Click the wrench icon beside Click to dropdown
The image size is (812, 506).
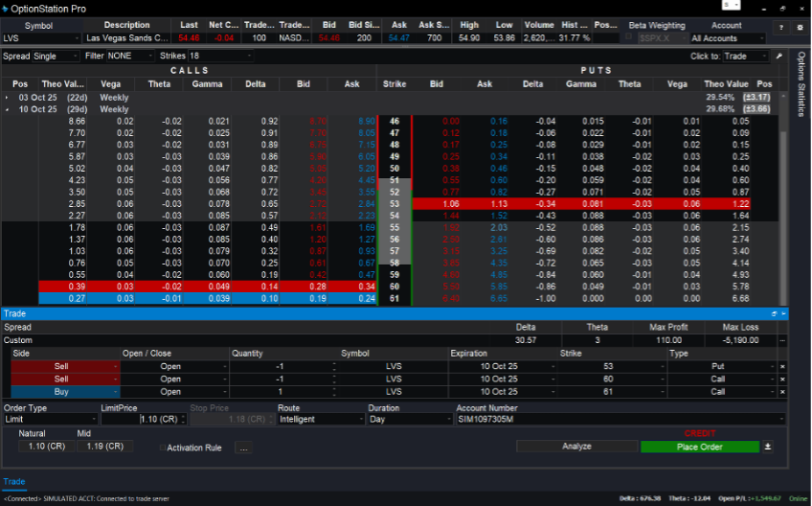click(x=778, y=57)
